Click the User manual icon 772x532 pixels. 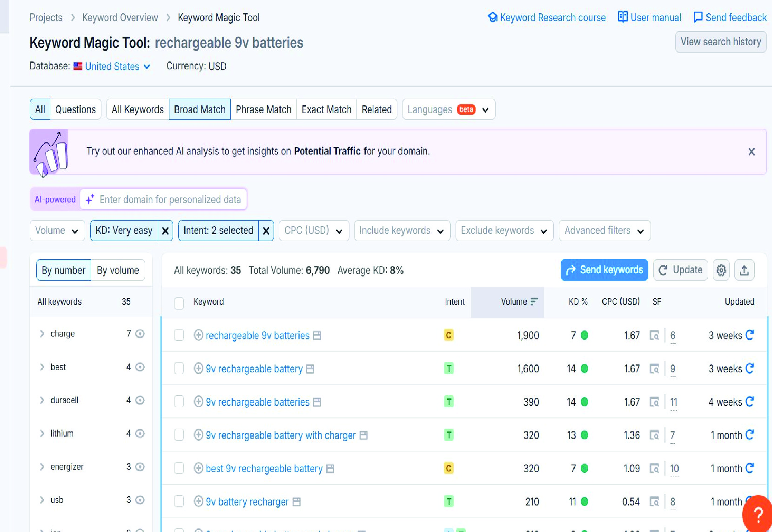623,17
